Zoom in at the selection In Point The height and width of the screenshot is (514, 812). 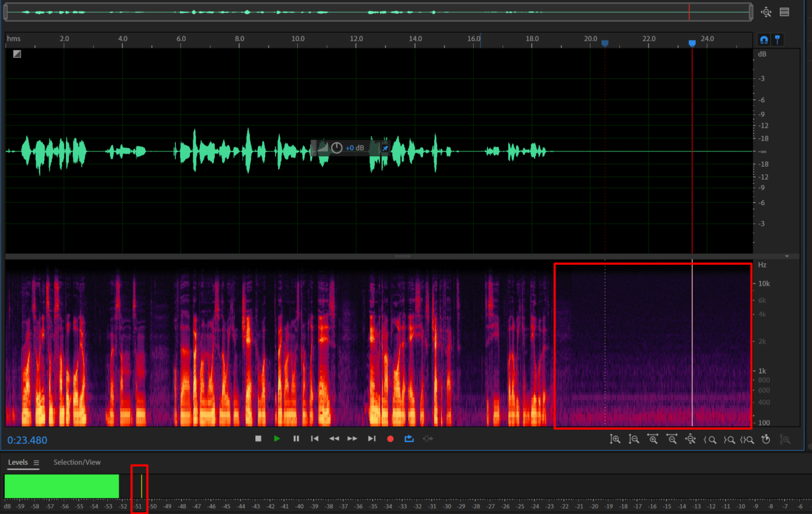click(710, 440)
